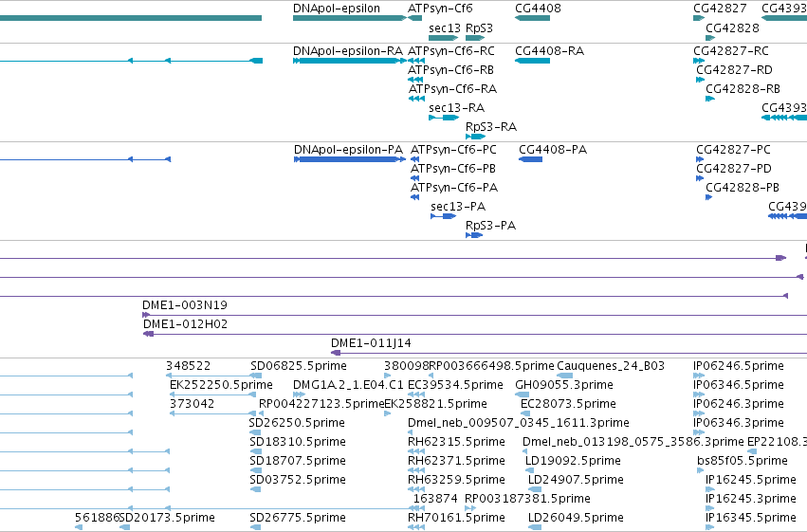
Task: Select EST GH09055.3prime
Action: (x=522, y=395)
